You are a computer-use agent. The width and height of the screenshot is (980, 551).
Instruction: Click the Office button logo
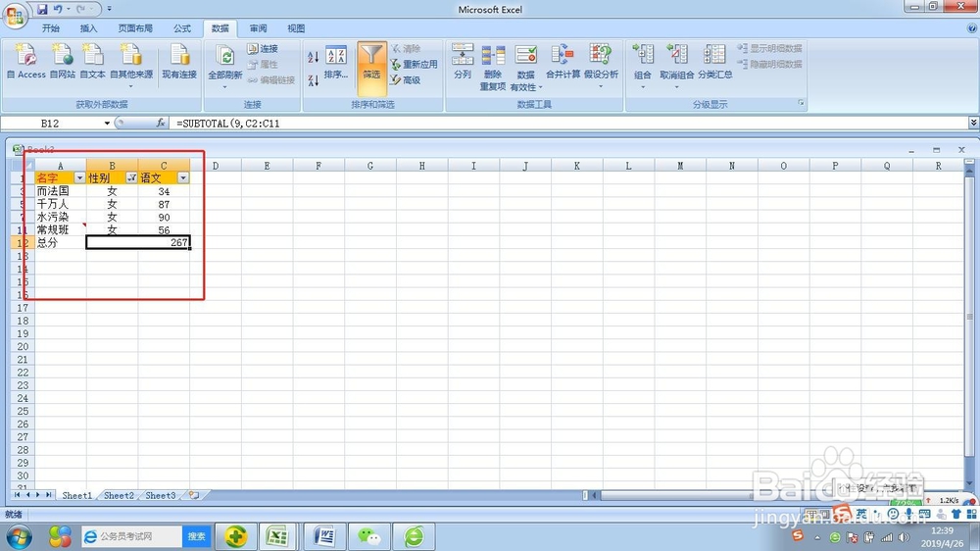click(15, 15)
